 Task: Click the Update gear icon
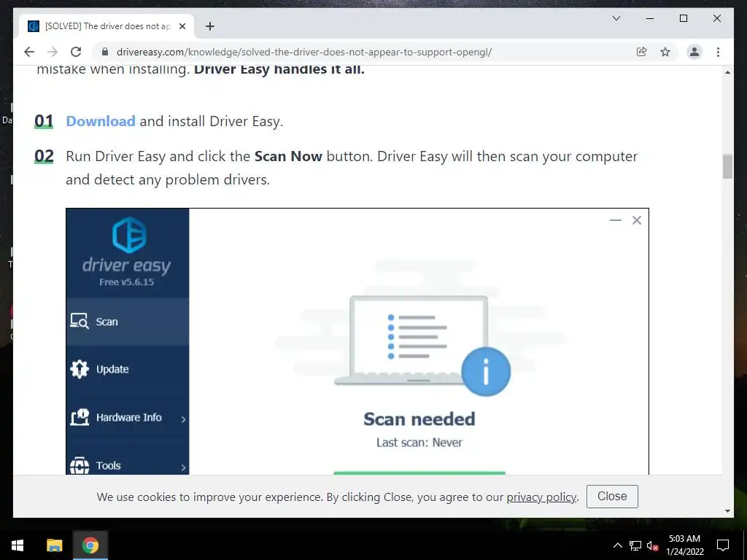click(x=79, y=369)
